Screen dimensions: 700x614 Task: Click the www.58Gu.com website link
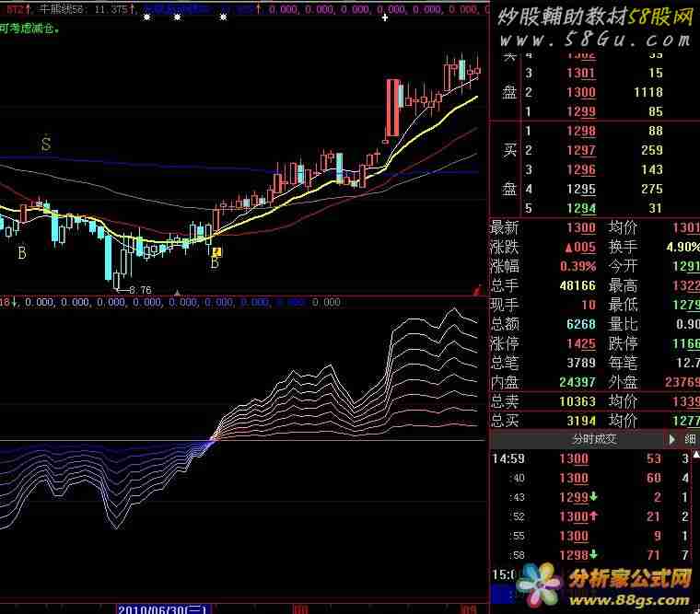595,40
